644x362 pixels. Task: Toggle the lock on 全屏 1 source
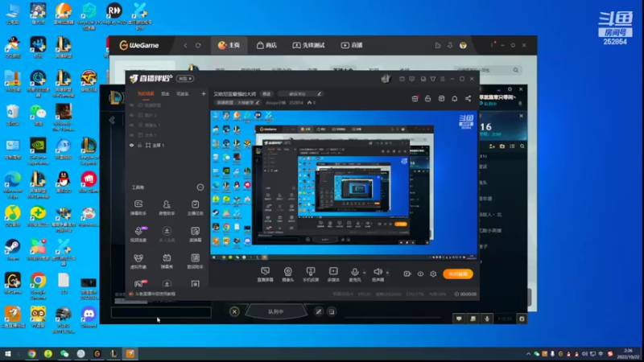click(139, 146)
